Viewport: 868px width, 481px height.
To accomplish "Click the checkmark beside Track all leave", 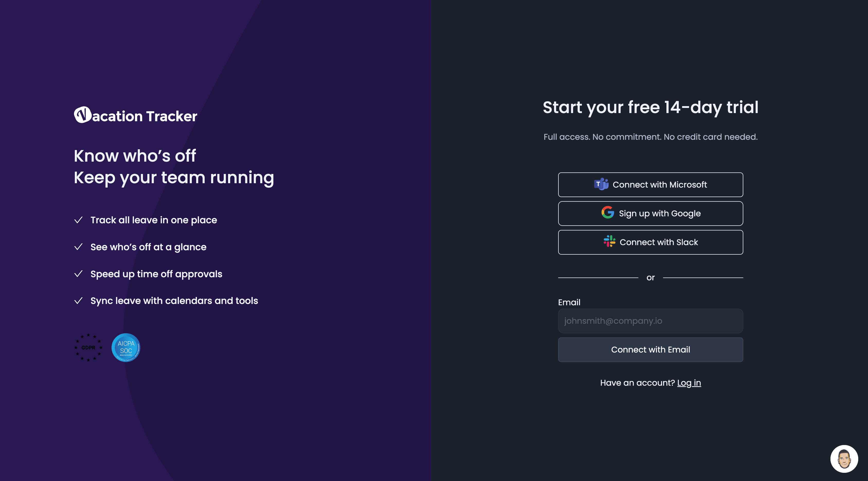I will pos(78,220).
